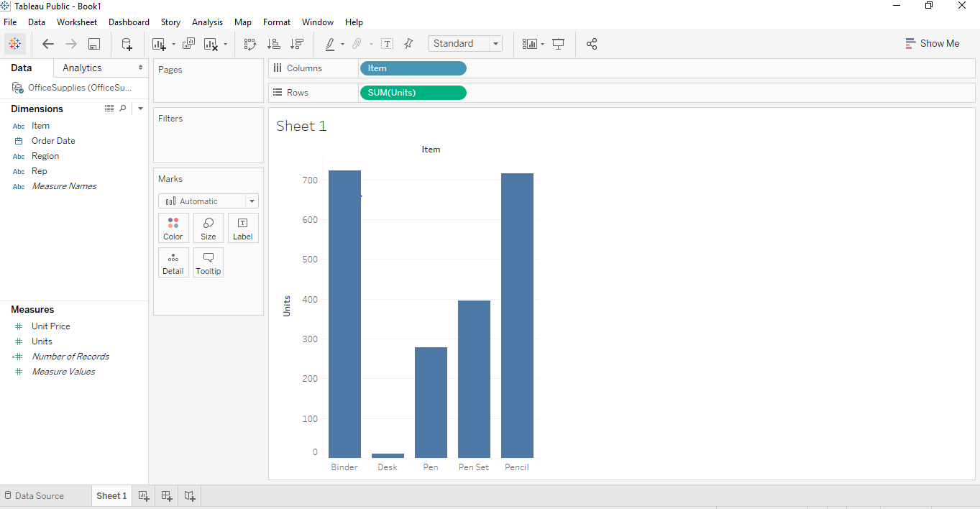Select the New Data Source icon
The width and height of the screenshot is (980, 509).
127,44
